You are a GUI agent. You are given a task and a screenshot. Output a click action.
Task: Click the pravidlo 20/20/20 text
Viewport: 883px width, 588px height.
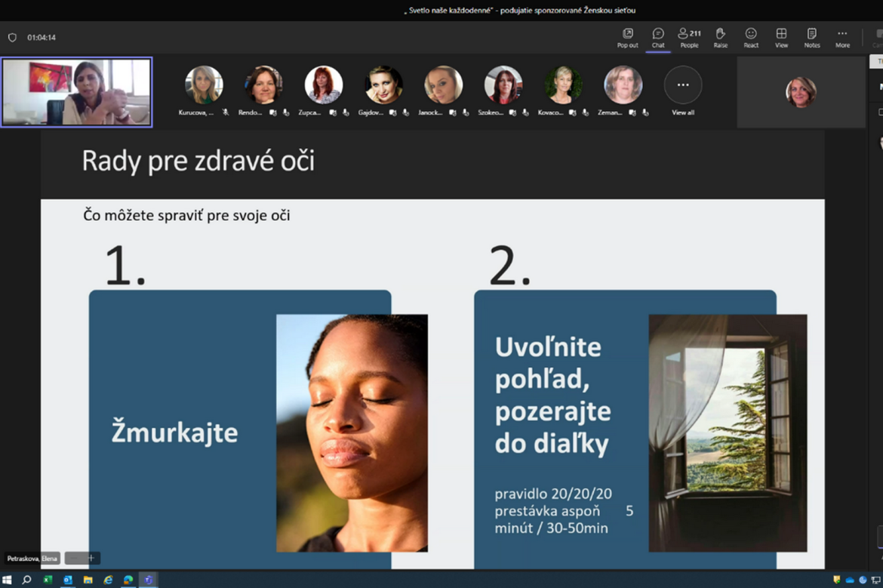553,494
